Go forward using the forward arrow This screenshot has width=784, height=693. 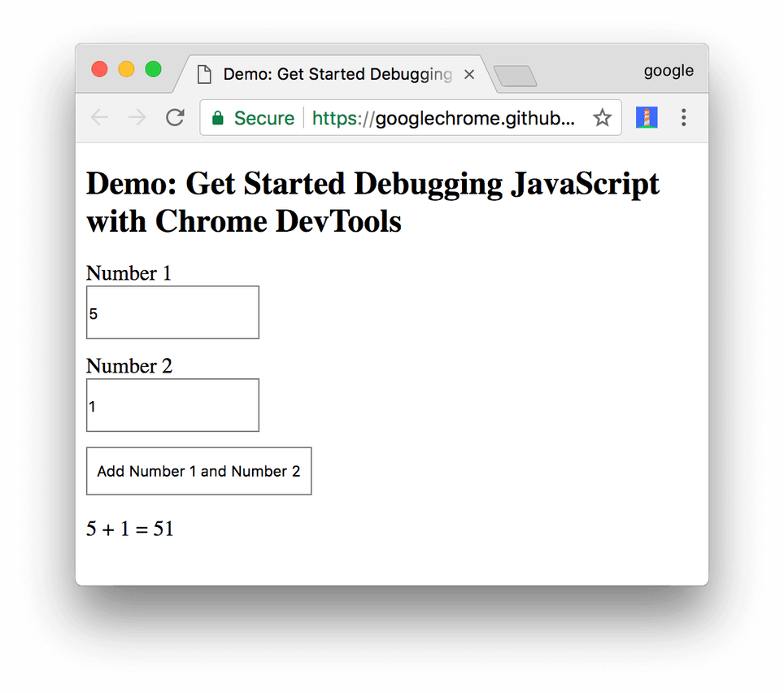tap(137, 118)
